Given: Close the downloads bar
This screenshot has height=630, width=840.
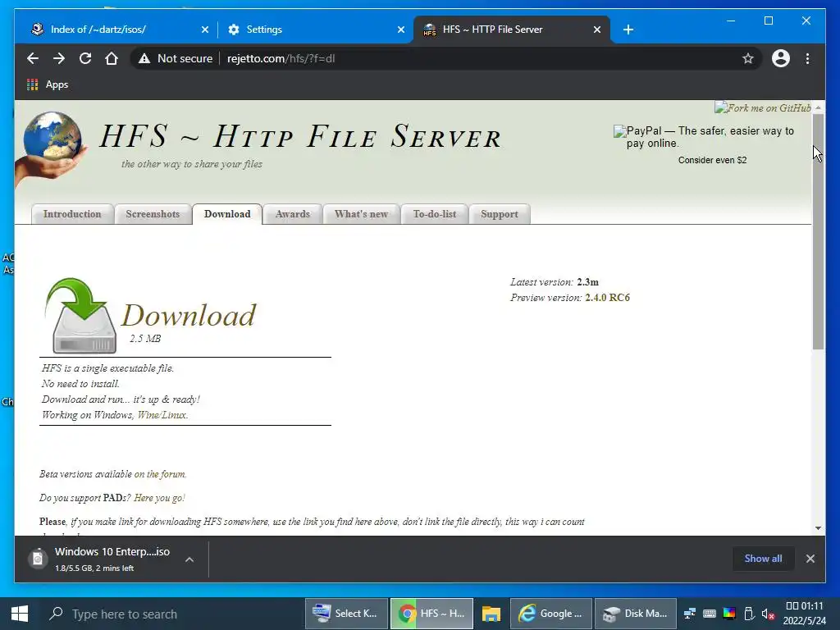Looking at the screenshot, I should tap(810, 559).
